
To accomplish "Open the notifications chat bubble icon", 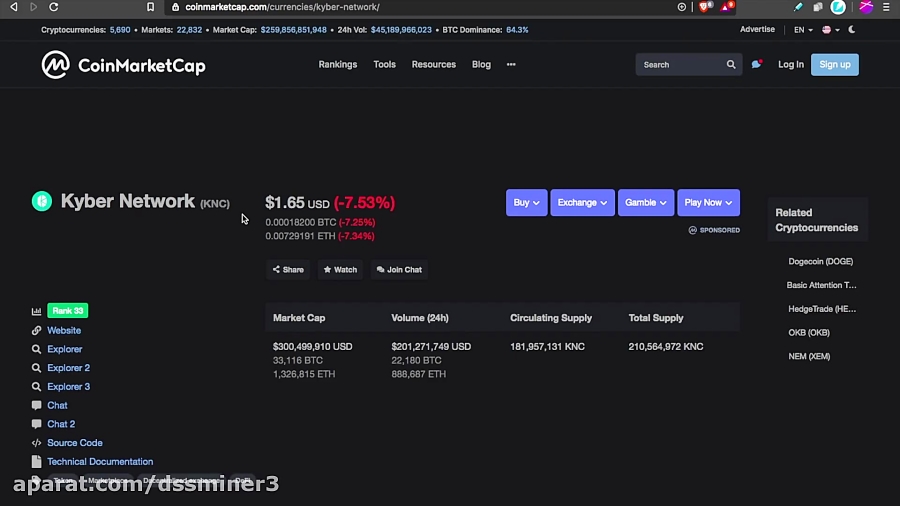I will click(x=757, y=64).
